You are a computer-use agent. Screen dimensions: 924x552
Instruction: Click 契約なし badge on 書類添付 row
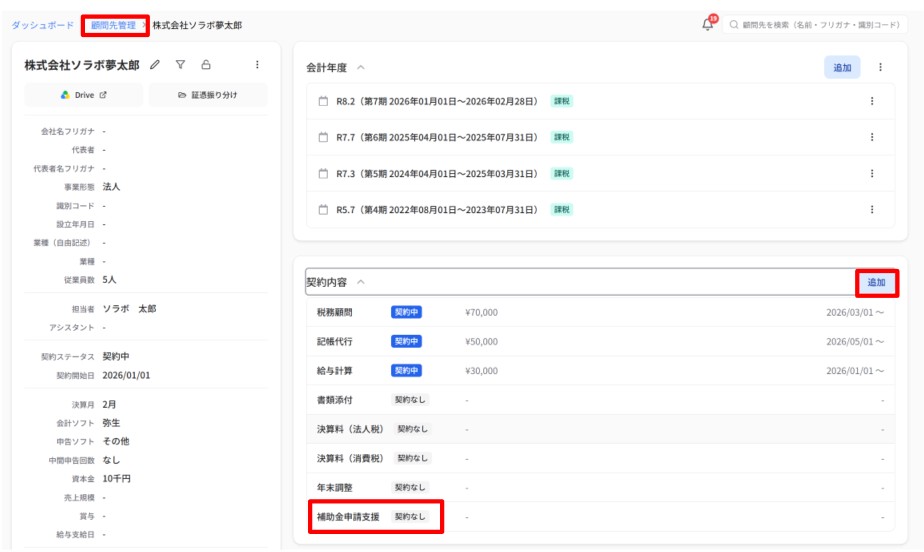click(x=410, y=400)
